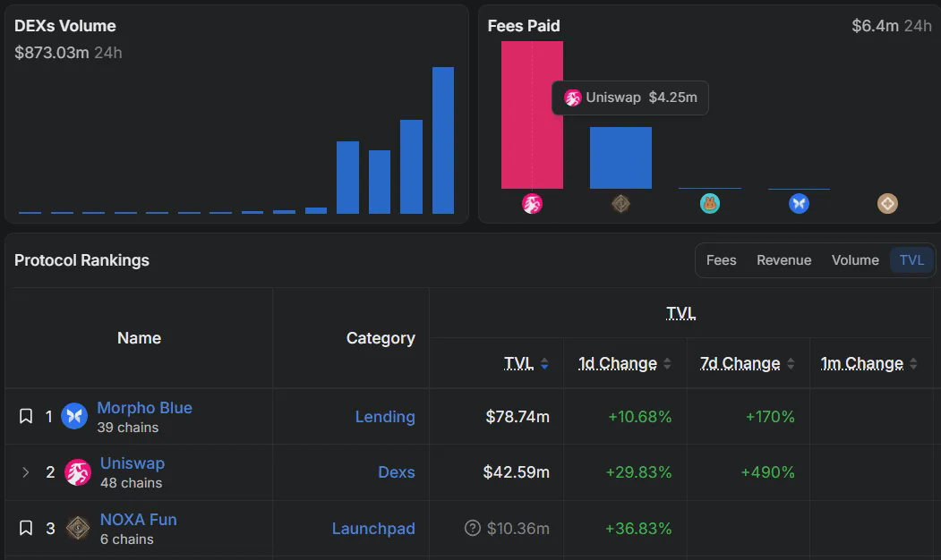Click the +10.68% 1d change value
The height and width of the screenshot is (560, 941).
tap(640, 417)
